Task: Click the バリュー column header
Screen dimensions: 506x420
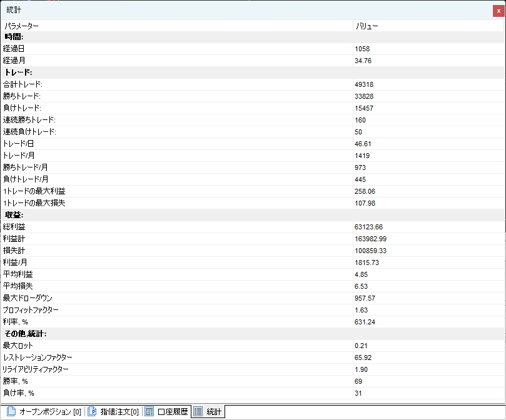Action: pos(367,26)
